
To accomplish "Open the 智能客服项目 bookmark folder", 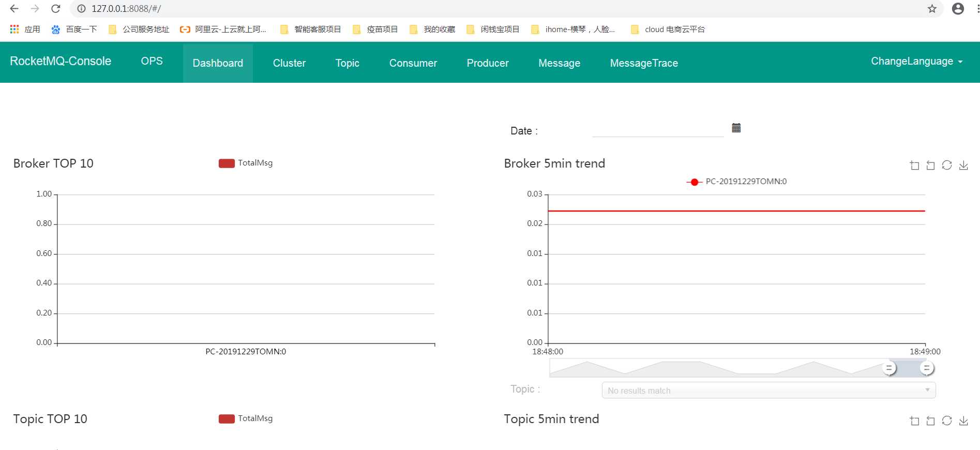I will (310, 29).
